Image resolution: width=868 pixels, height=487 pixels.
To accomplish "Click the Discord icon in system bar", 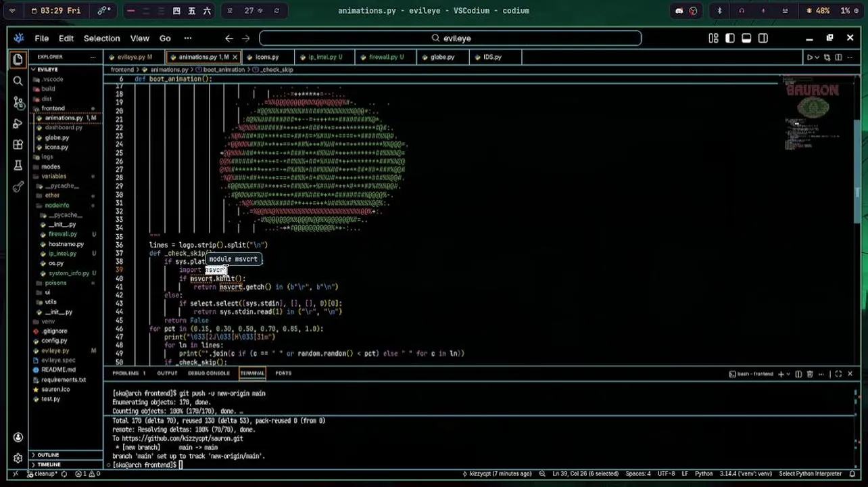I will (x=679, y=11).
